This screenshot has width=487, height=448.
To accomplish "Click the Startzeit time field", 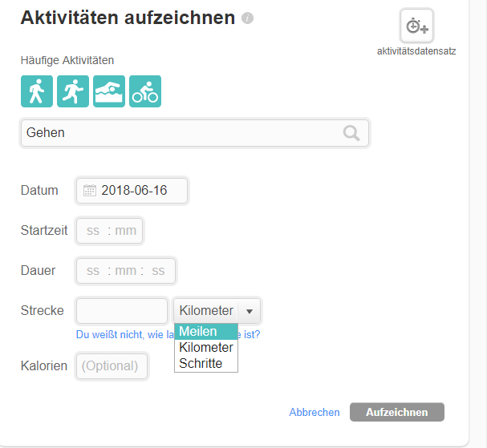I will pyautogui.click(x=110, y=231).
